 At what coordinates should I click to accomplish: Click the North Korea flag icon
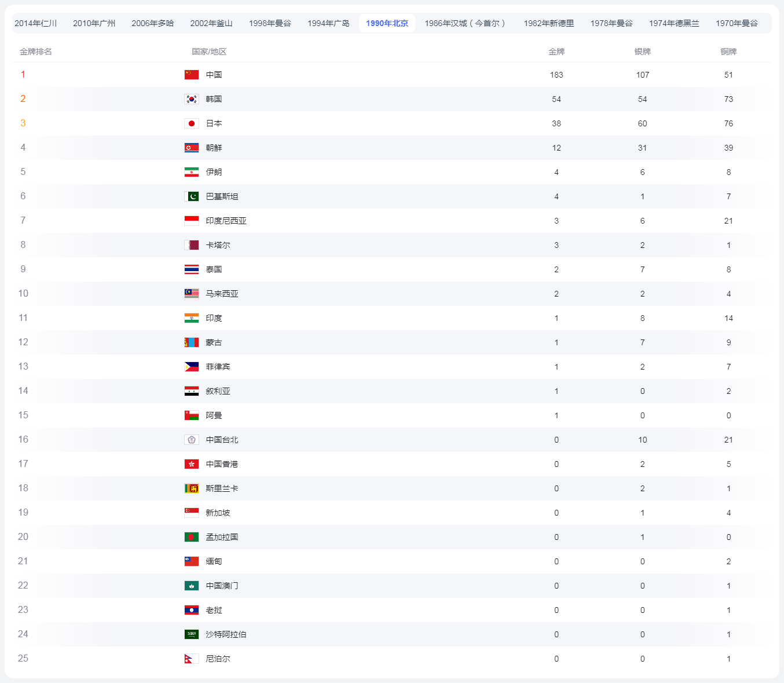[x=192, y=148]
